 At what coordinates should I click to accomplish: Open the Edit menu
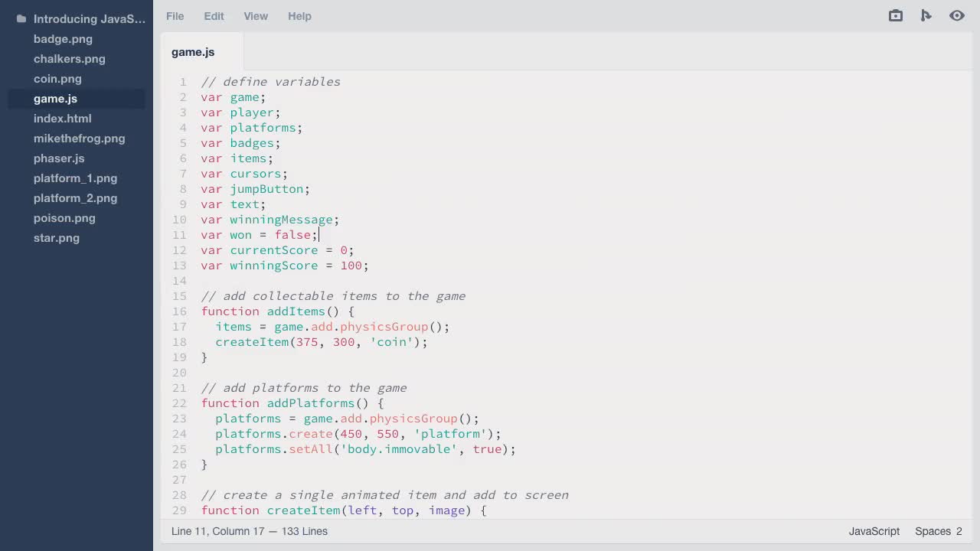coord(214,15)
